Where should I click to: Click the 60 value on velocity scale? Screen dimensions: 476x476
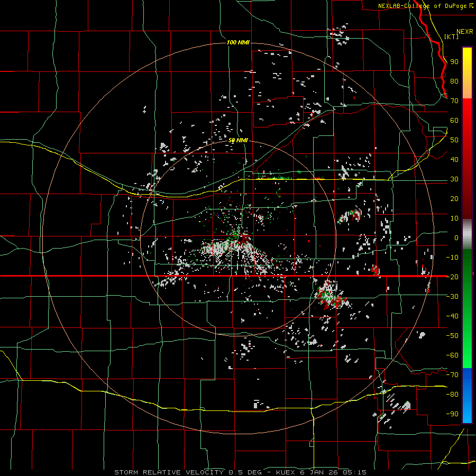tap(454, 121)
